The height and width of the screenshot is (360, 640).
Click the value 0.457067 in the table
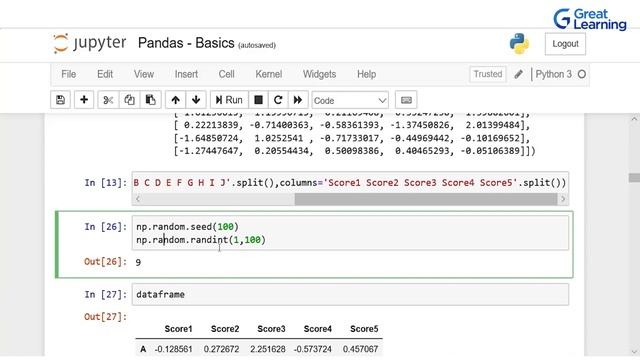[x=360, y=349]
